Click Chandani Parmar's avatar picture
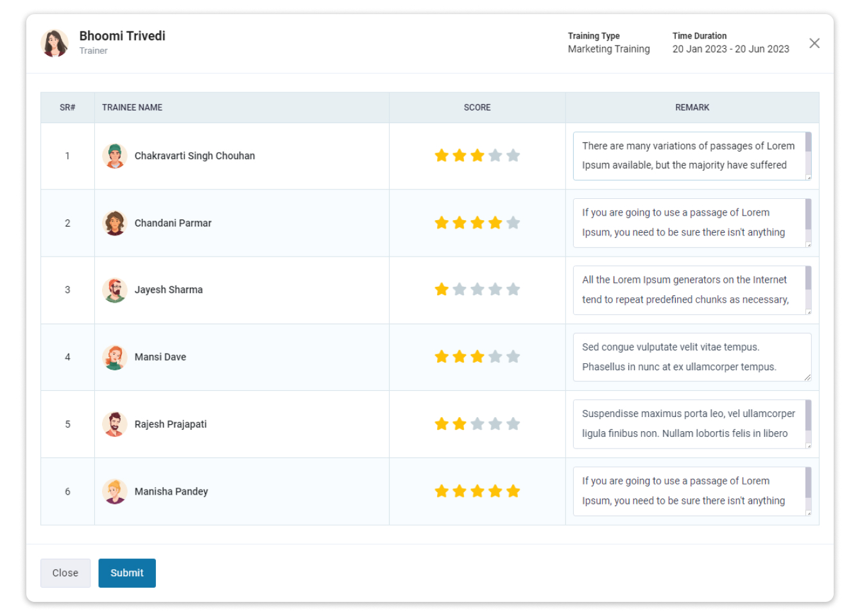This screenshot has height=616, width=860. [x=116, y=223]
